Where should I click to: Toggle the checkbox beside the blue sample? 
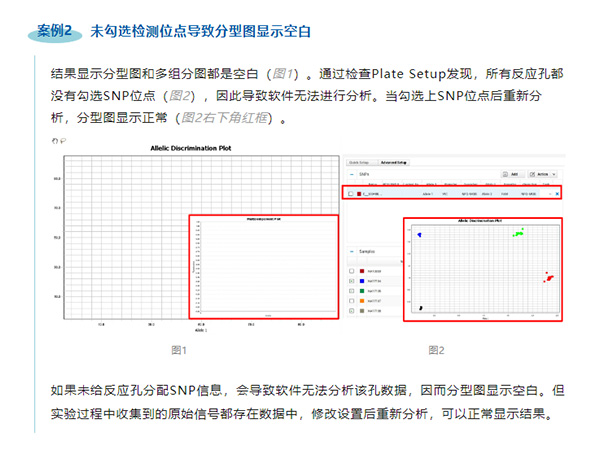(x=351, y=281)
